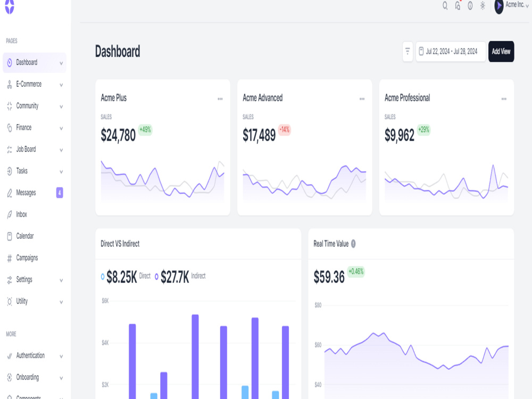Click the Authentication sidebar icon
This screenshot has height=399, width=532.
(10, 356)
